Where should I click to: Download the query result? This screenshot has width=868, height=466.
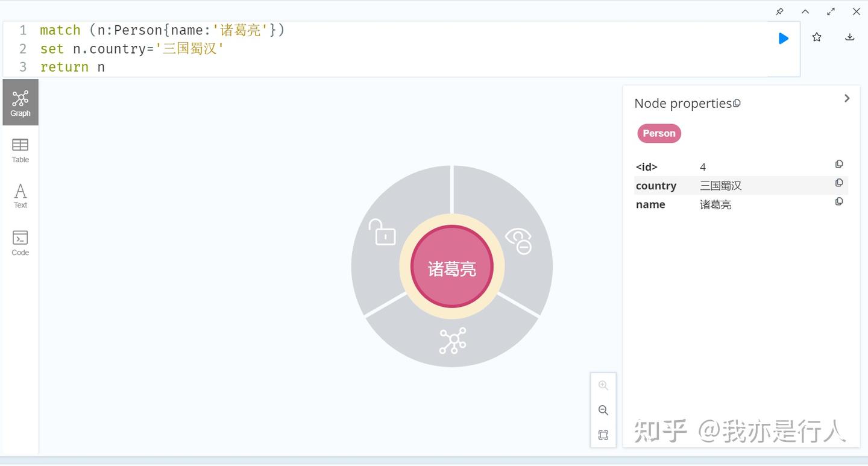tap(849, 36)
